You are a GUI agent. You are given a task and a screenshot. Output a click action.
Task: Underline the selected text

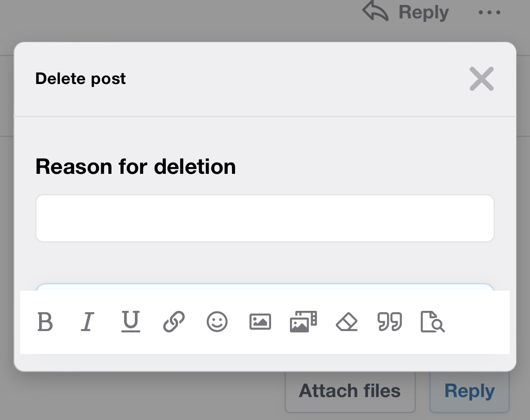click(x=131, y=322)
